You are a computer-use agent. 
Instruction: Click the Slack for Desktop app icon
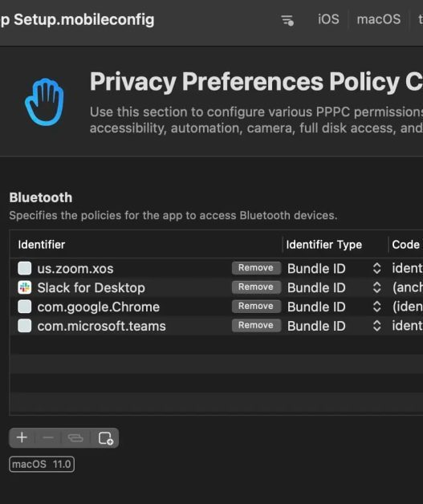coord(24,287)
